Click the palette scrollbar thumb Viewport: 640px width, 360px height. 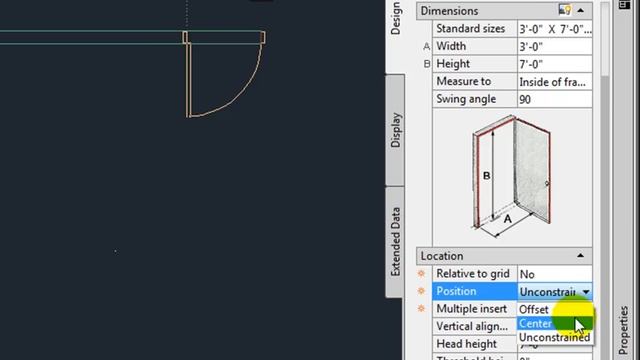coord(605,39)
